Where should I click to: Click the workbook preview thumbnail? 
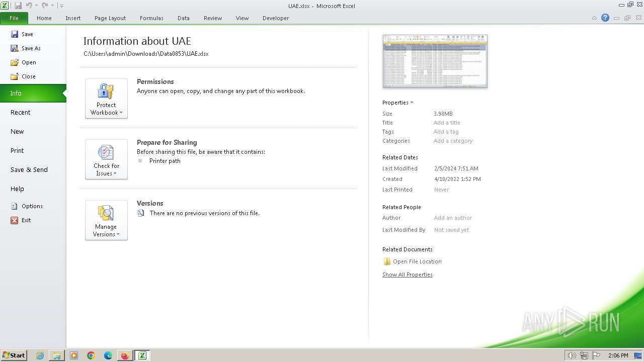coord(435,61)
